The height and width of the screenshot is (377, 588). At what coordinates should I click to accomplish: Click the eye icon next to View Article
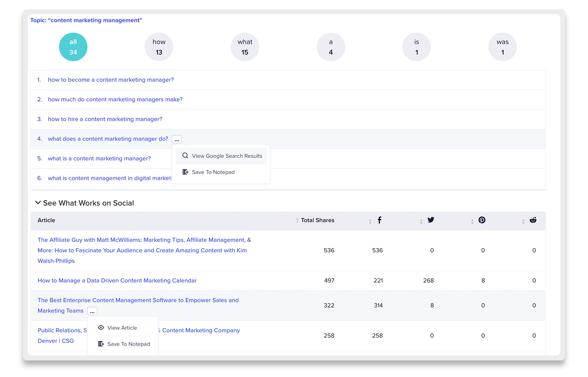click(101, 328)
